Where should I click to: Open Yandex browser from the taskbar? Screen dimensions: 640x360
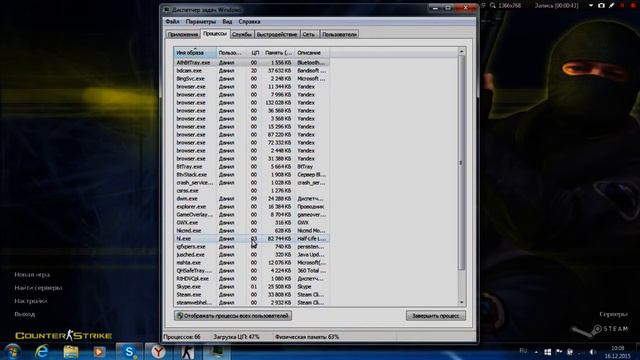(x=158, y=351)
